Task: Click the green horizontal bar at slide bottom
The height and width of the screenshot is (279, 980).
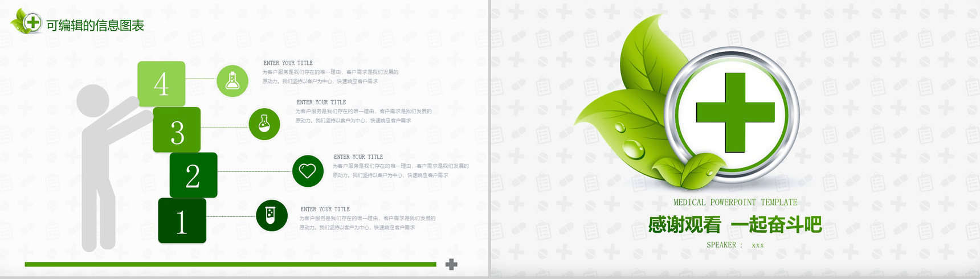Action: pos(230,264)
